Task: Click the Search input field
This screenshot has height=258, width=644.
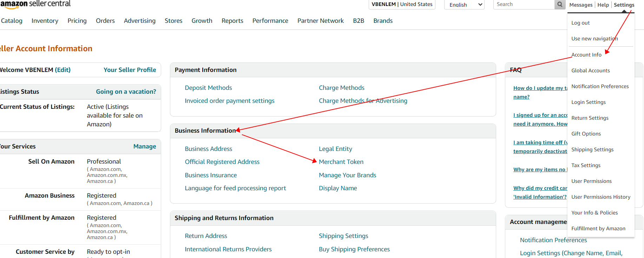Action: point(524,4)
